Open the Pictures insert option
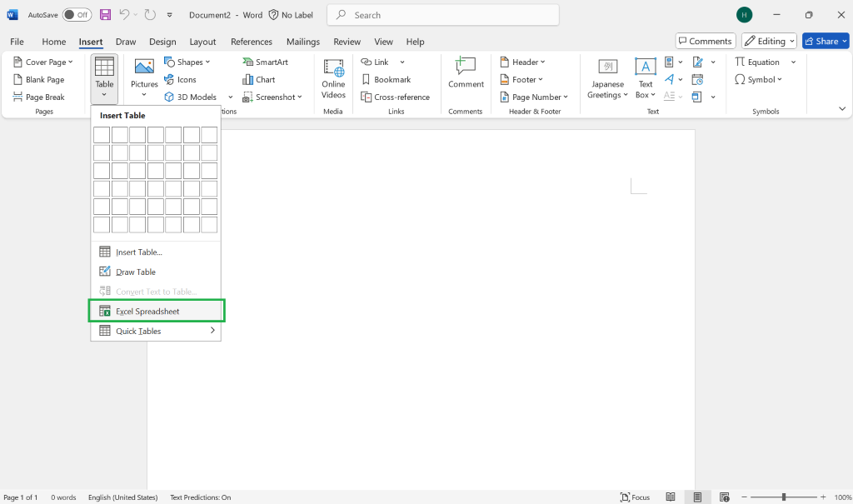 tap(144, 78)
